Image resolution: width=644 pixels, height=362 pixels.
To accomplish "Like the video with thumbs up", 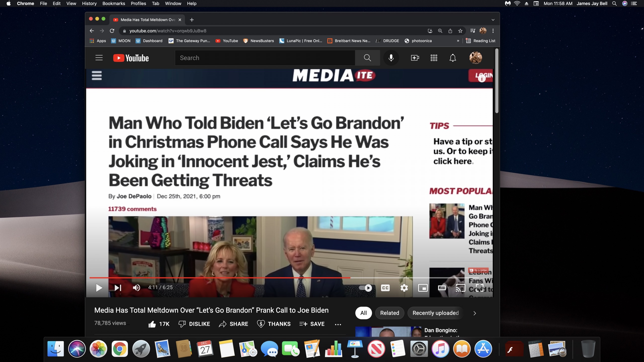I will tap(159, 324).
